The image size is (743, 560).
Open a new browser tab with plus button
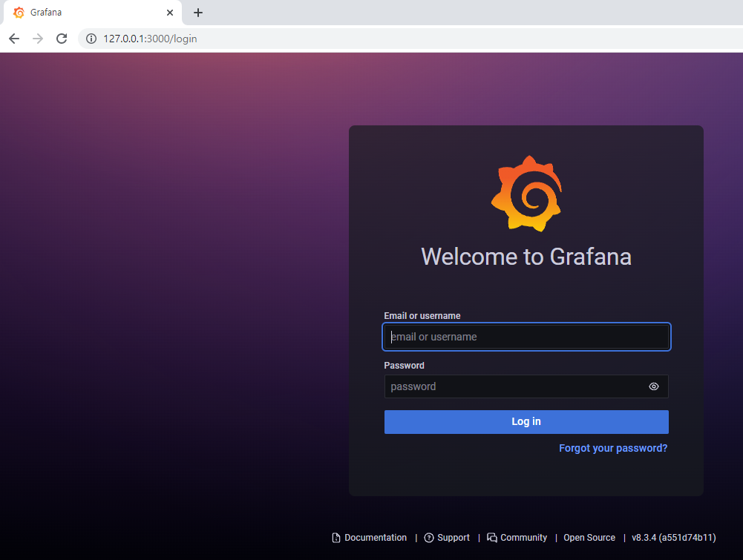197,12
